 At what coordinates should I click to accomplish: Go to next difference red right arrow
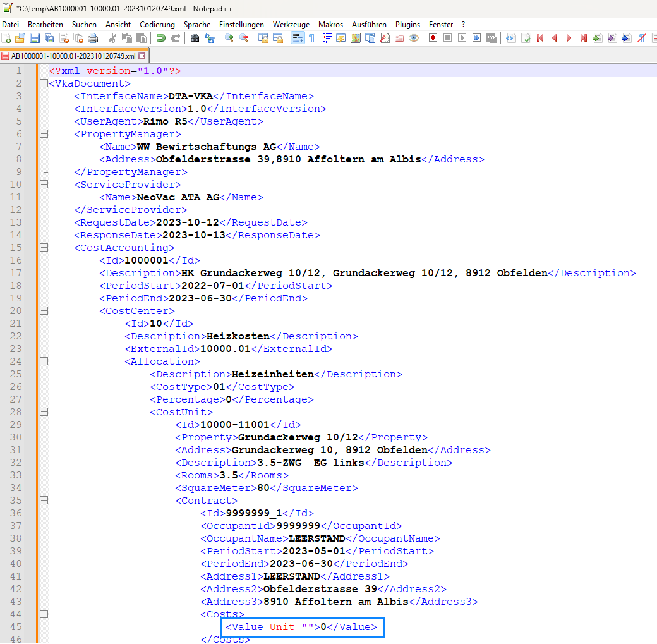pos(569,39)
